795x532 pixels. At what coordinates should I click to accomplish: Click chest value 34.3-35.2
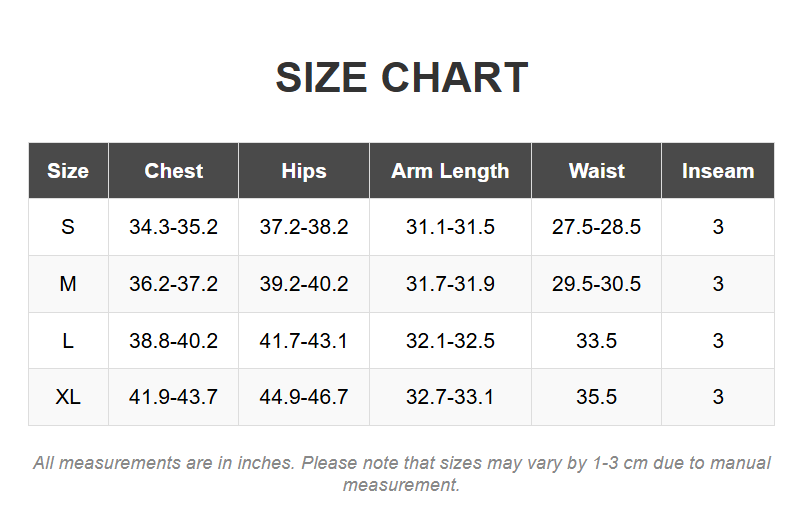pos(173,227)
